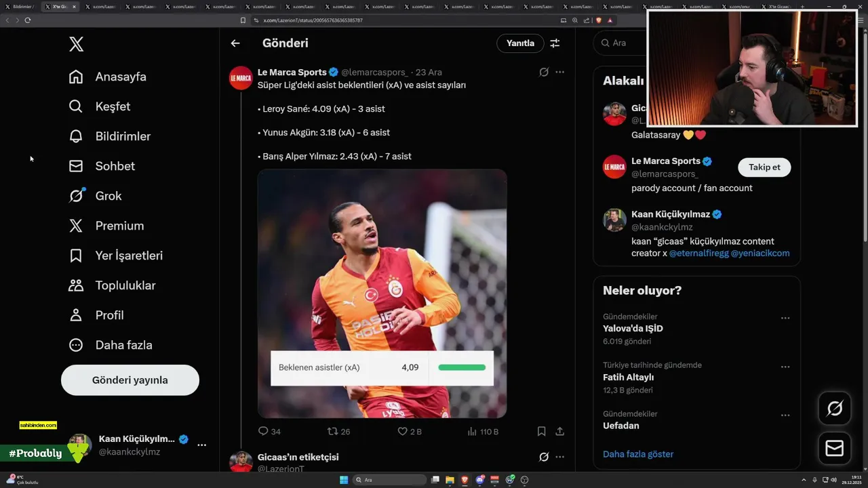Click browser back arrow
The width and height of the screenshot is (868, 488).
pos(7,20)
